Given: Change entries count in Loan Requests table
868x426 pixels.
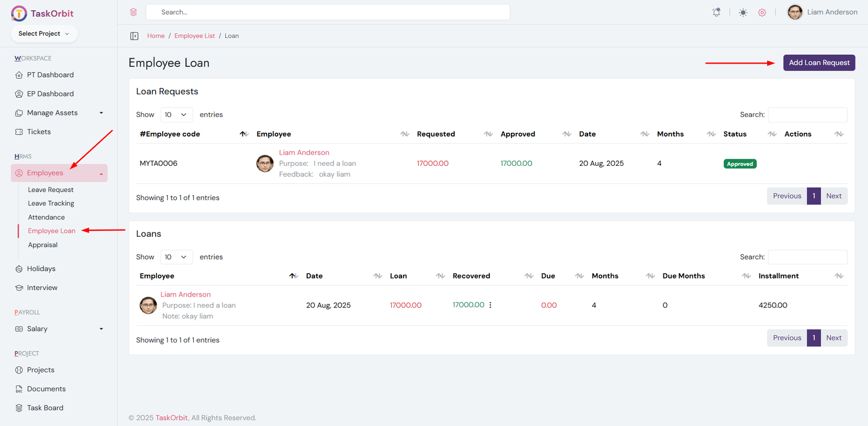Looking at the screenshot, I should 176,114.
